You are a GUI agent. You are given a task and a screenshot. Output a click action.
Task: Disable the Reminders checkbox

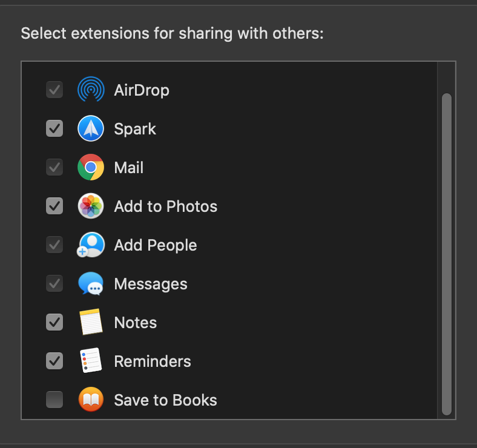[x=54, y=361]
